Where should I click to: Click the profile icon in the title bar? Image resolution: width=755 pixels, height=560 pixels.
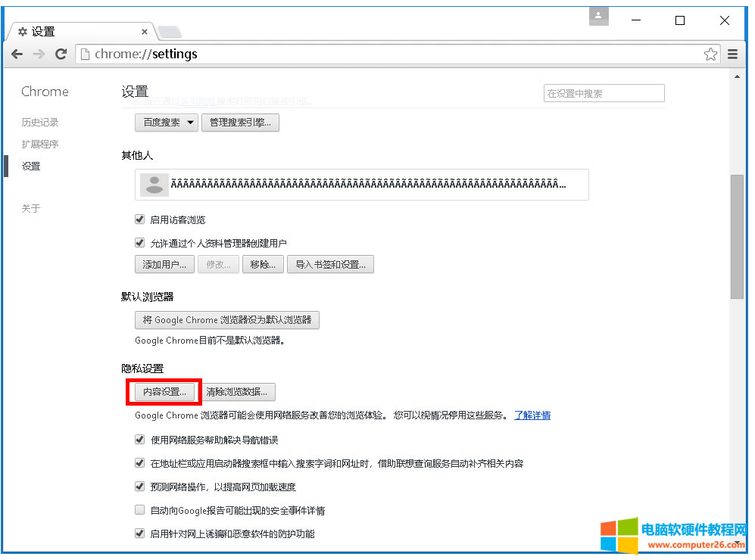pyautogui.click(x=598, y=16)
